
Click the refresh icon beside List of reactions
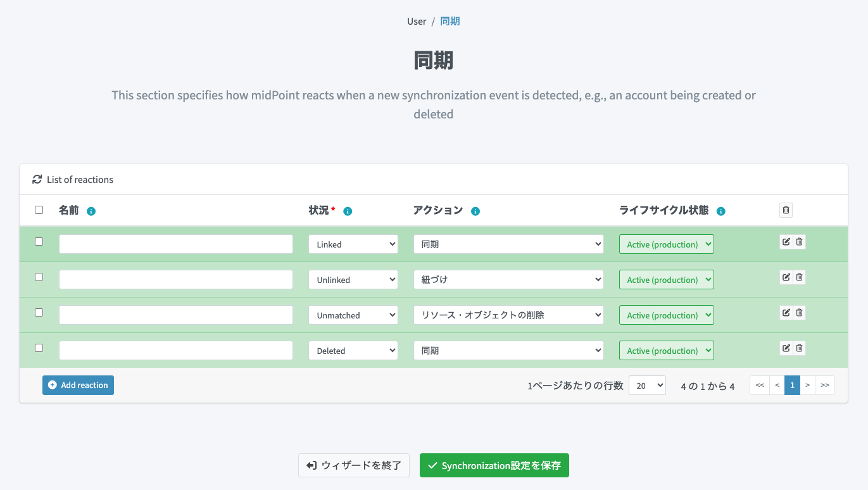37,180
